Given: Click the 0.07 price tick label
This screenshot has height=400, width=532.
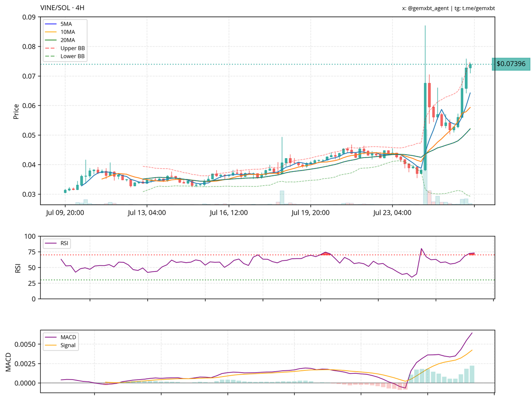Looking at the screenshot, I should (x=29, y=76).
